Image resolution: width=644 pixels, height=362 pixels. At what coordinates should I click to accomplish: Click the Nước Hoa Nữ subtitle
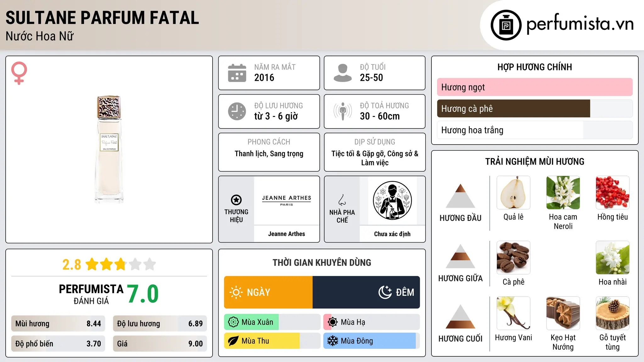pos(40,36)
